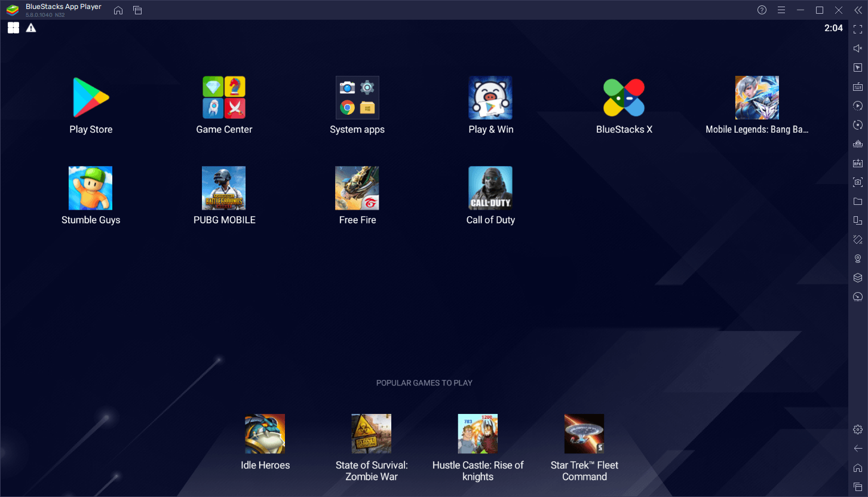Take a screenshot using the sidebar tool
Viewport: 868px width, 497px height.
(x=857, y=182)
